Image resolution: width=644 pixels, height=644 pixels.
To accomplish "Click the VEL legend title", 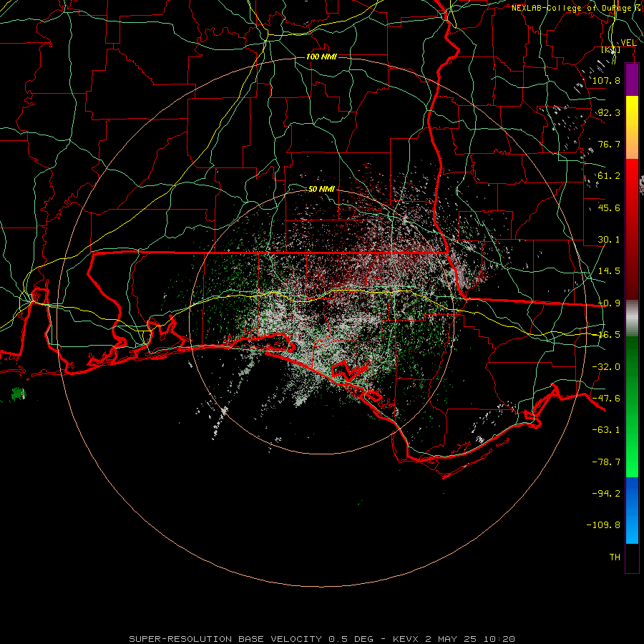I will pos(628,43).
